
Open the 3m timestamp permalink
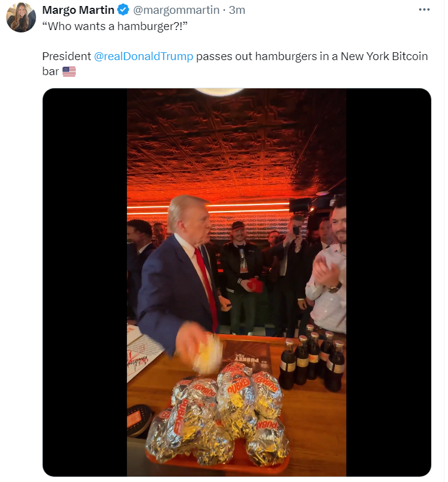pos(237,10)
